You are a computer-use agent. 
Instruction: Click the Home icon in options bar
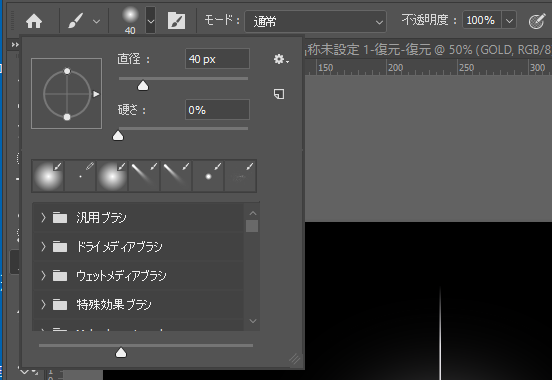point(34,21)
